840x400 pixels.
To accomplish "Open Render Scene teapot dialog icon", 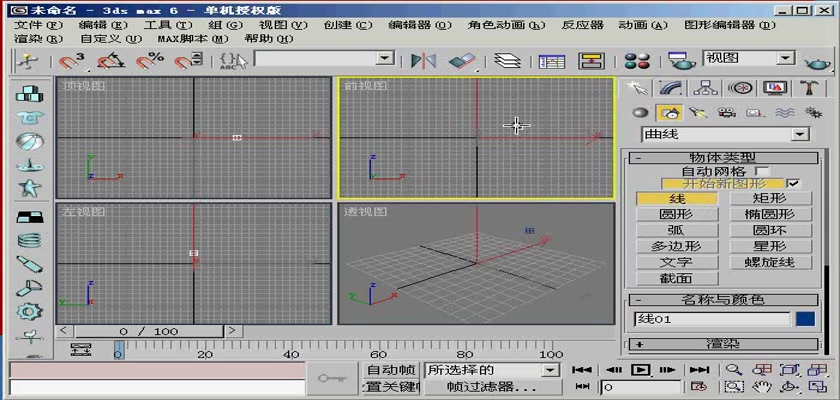I will [x=681, y=61].
